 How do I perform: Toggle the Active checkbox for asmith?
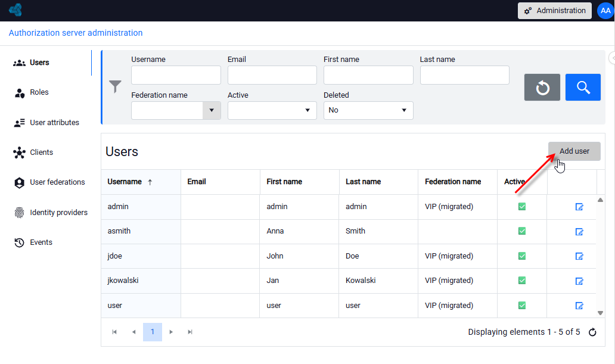click(x=521, y=231)
